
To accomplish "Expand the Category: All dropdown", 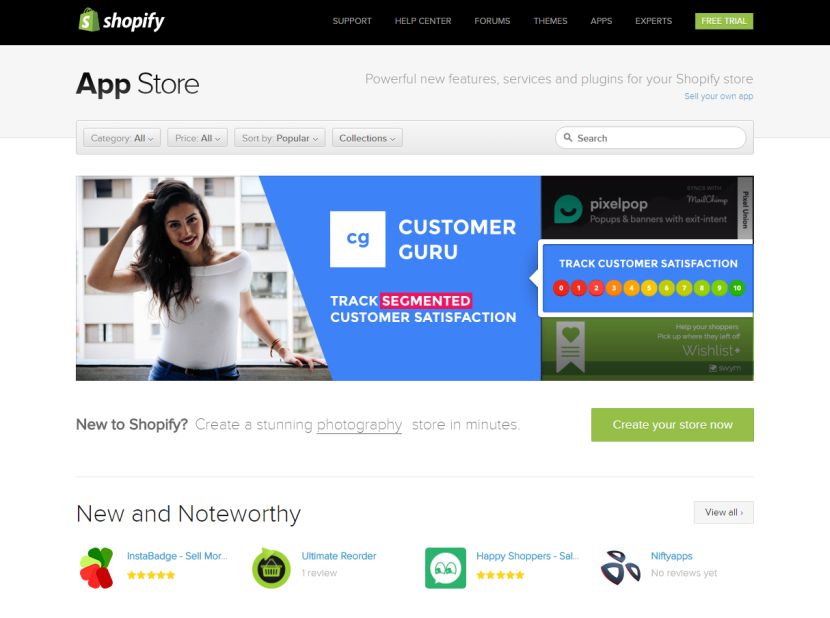I will coord(122,138).
